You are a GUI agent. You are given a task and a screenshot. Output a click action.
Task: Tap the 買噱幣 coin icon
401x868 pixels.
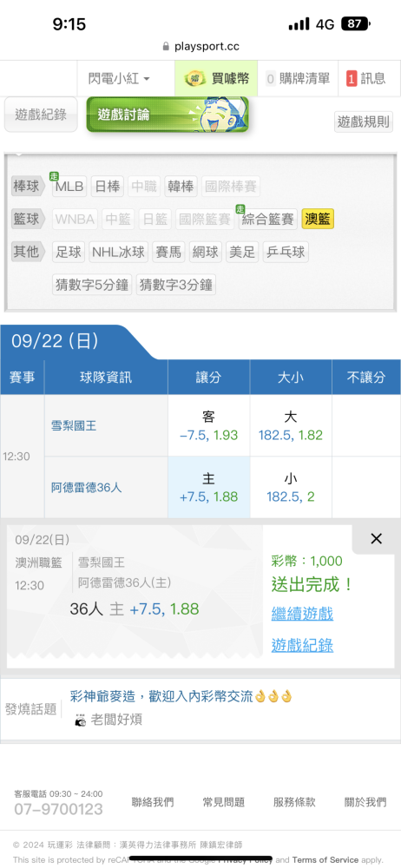pos(195,79)
